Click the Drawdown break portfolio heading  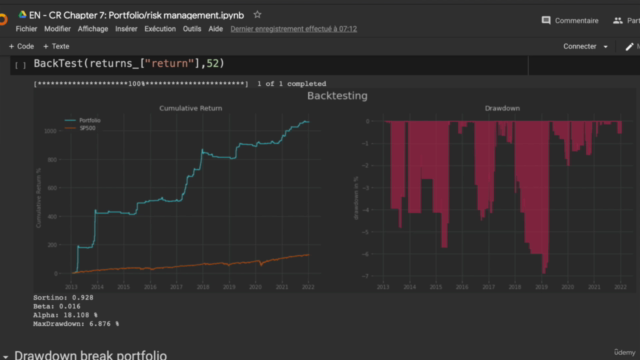tap(91, 355)
